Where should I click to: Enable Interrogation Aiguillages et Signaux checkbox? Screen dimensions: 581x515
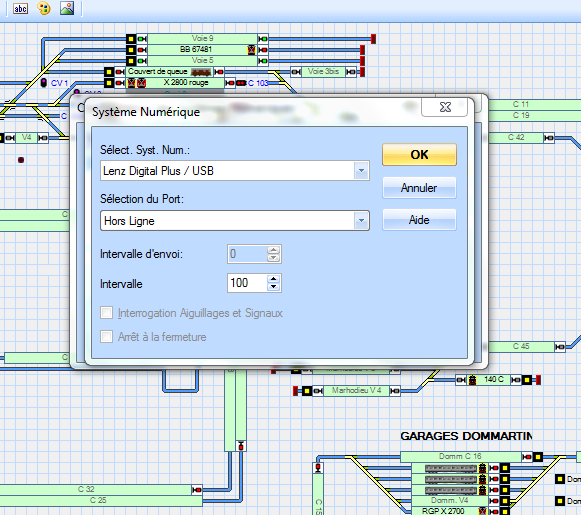(x=106, y=313)
